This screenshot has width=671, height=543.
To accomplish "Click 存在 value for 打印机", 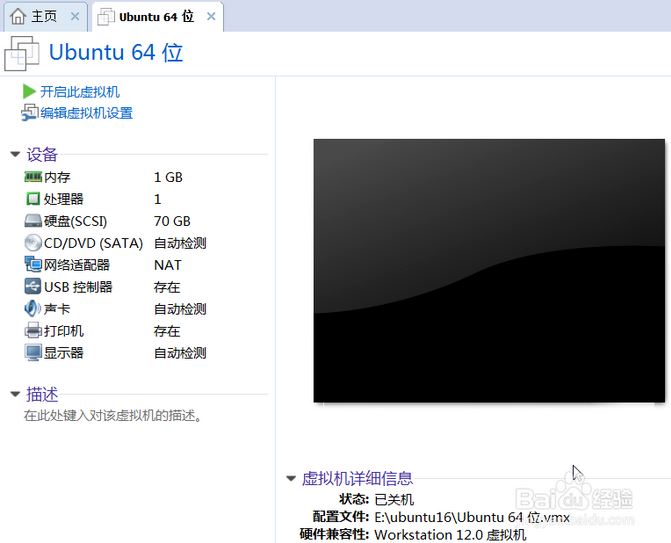I will [167, 331].
